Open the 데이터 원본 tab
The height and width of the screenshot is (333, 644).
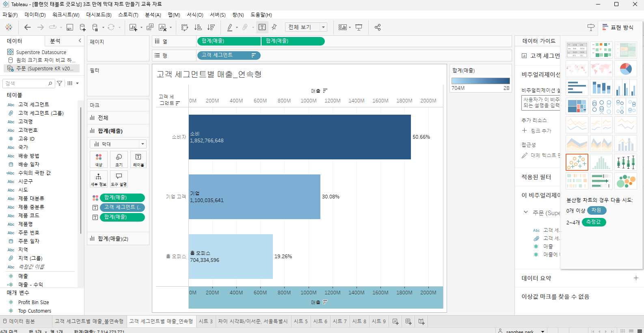click(19, 321)
